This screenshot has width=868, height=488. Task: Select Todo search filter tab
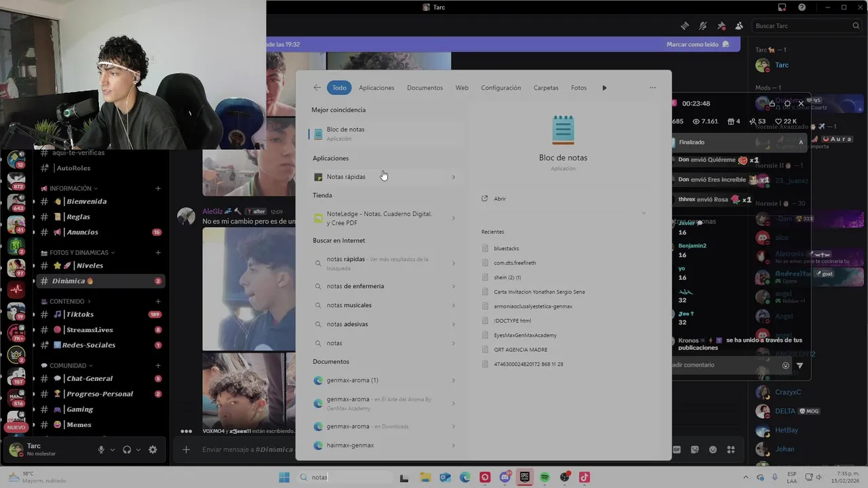click(x=339, y=87)
